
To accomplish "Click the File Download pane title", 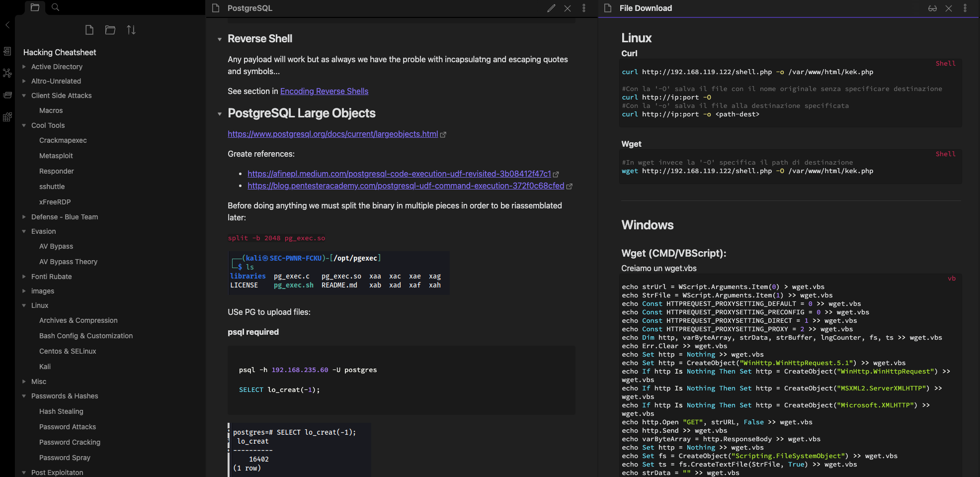I will pos(646,8).
